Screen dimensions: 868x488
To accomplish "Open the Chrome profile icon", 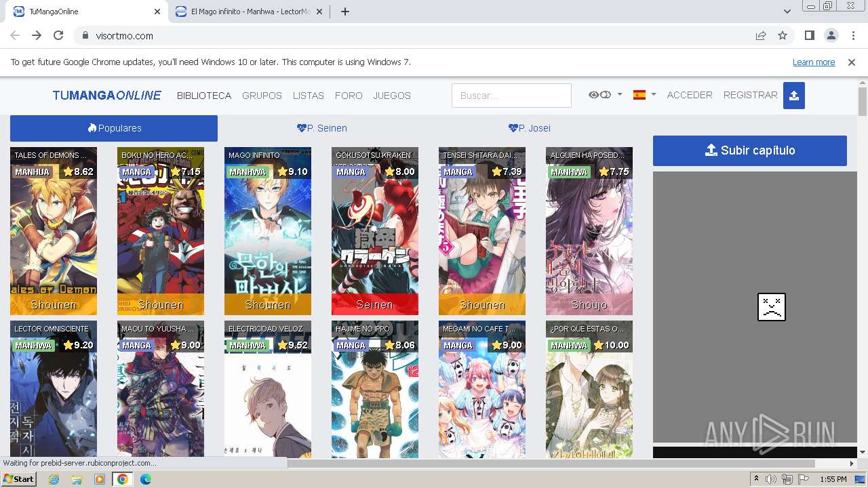I will point(831,35).
